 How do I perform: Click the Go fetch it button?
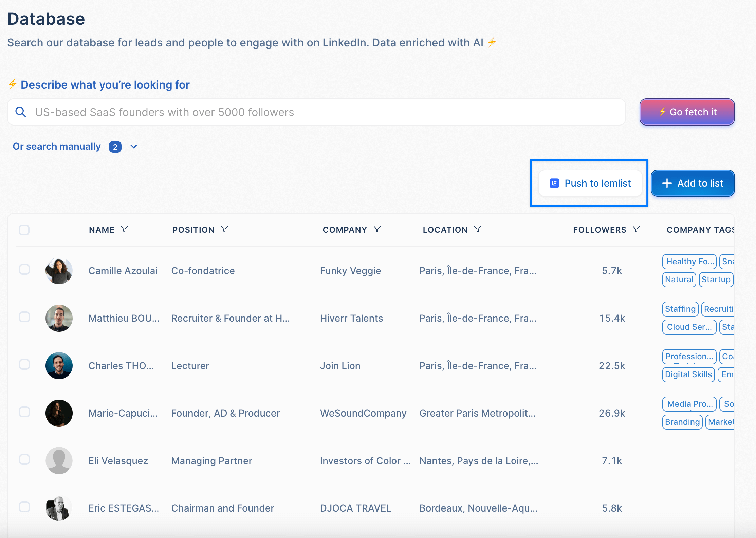coord(686,112)
